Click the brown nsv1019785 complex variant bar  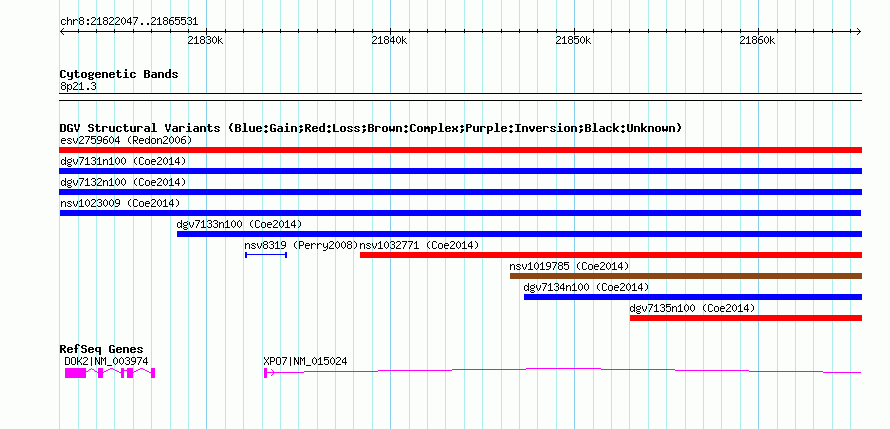(x=686, y=276)
